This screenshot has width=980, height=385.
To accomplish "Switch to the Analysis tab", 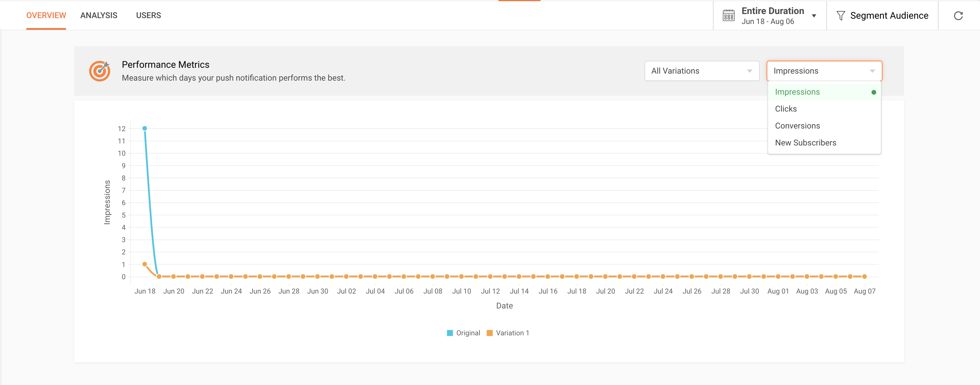I will tap(98, 15).
